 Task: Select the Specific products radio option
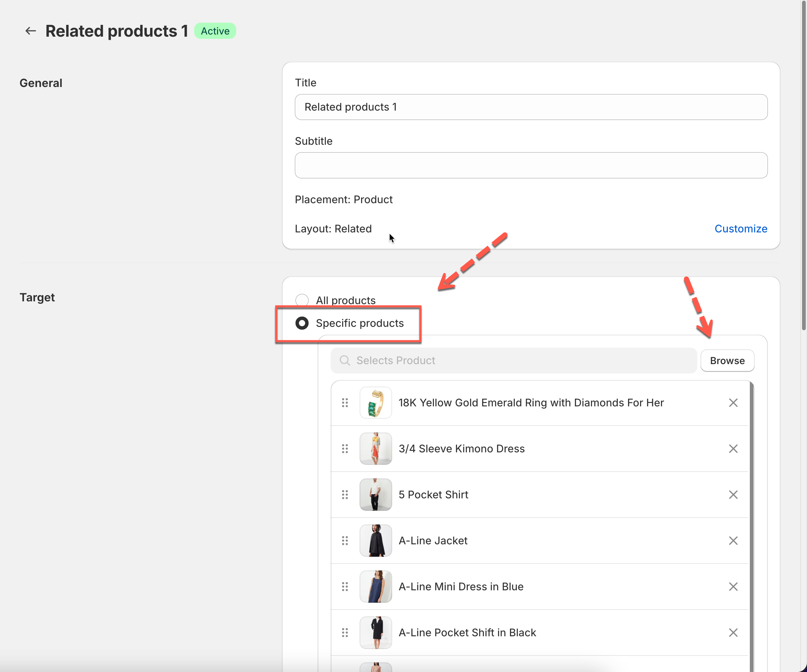pos(302,323)
